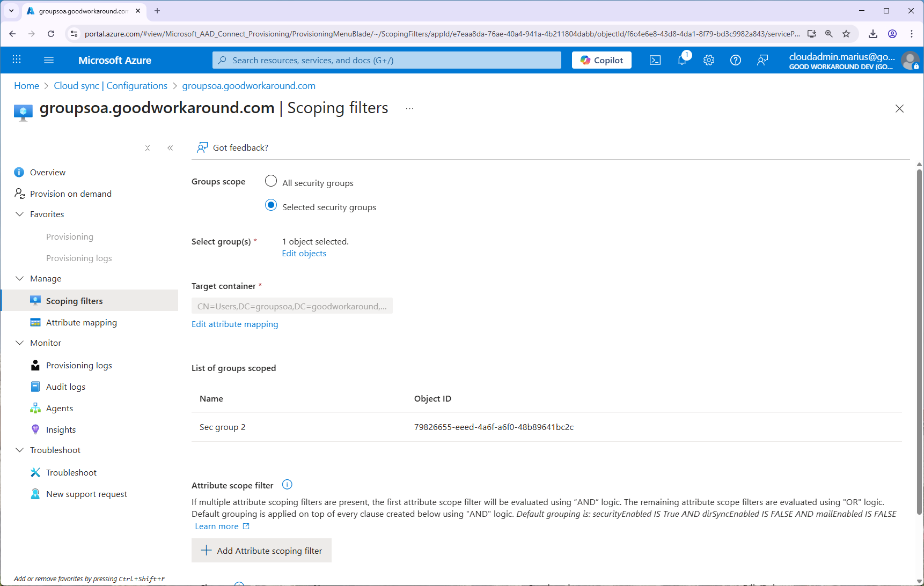Click the top bar feedback icon
The height and width of the screenshot is (586, 924).
point(762,61)
